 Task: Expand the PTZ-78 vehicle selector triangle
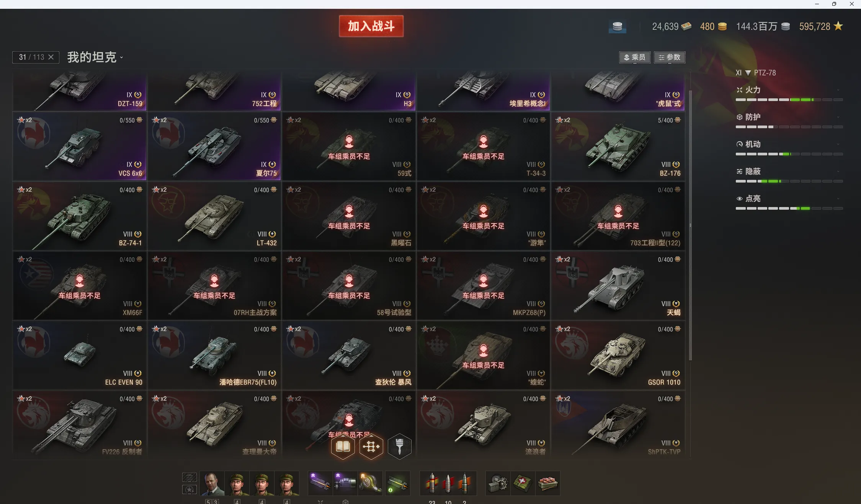pyautogui.click(x=748, y=73)
